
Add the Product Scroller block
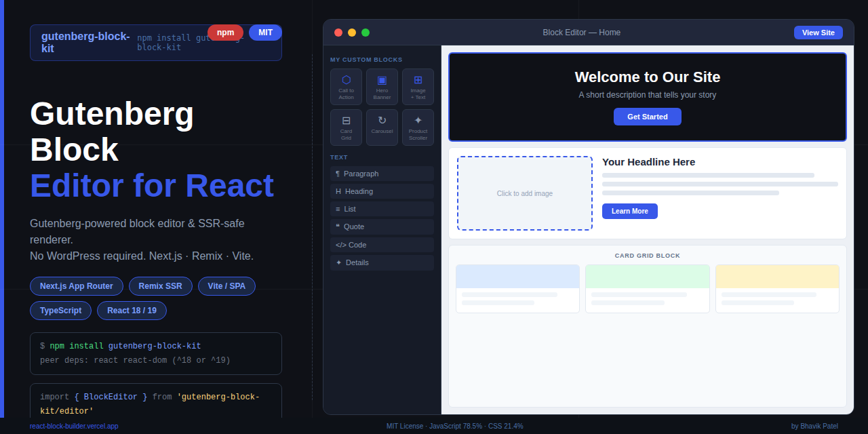coord(418,127)
